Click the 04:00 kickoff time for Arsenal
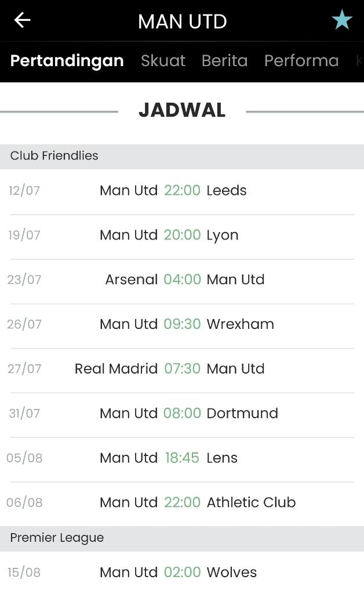 [x=182, y=280]
